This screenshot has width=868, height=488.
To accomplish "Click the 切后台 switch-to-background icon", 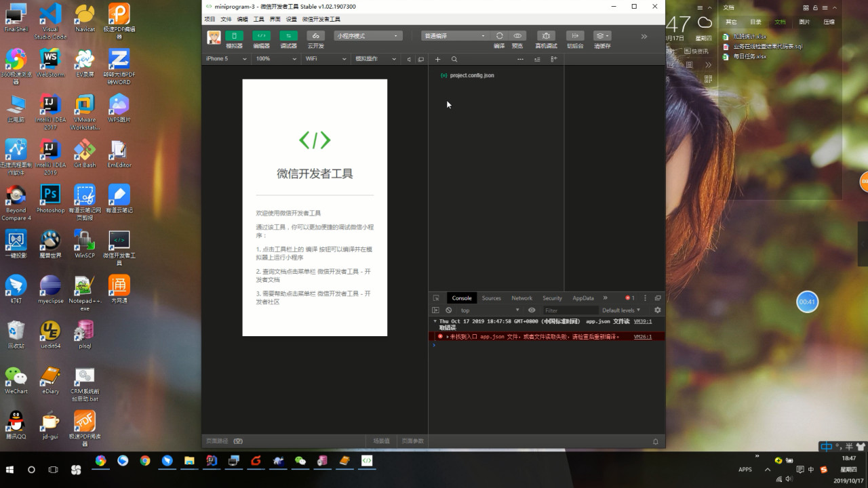I will (x=575, y=36).
